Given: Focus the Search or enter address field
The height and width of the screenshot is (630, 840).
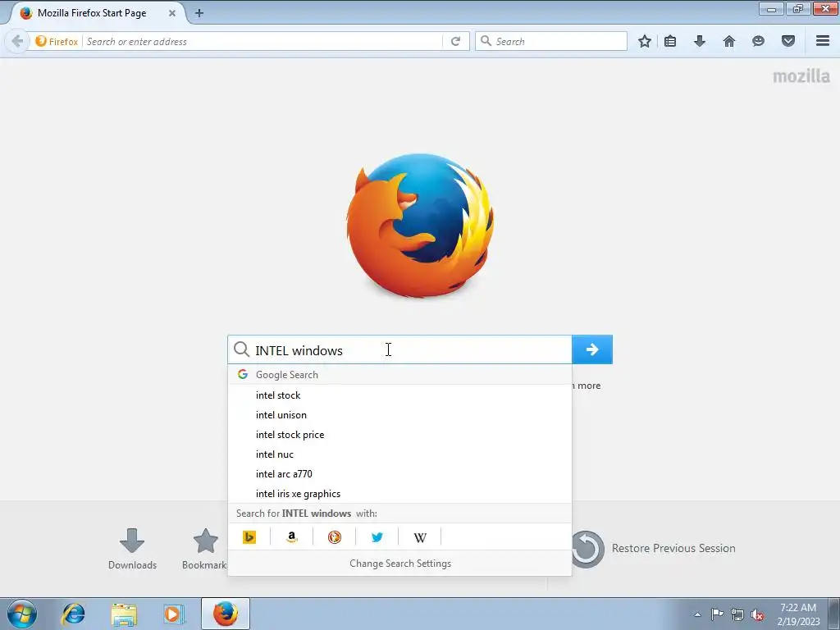Looking at the screenshot, I should point(262,41).
